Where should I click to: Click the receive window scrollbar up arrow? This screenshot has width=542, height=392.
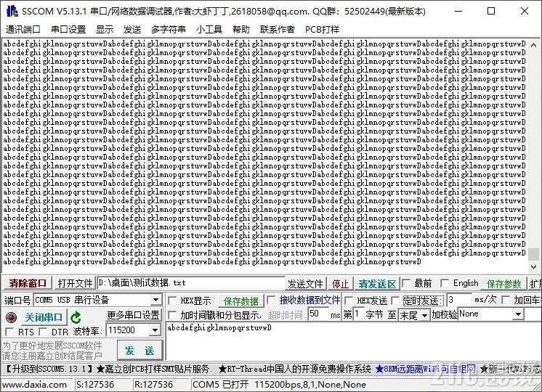pyautogui.click(x=533, y=45)
